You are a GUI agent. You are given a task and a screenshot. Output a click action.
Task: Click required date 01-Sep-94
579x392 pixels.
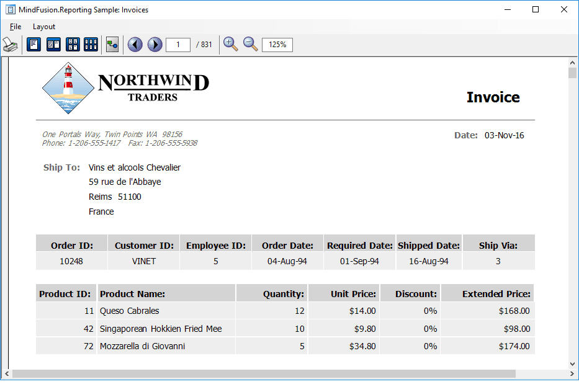pos(359,261)
